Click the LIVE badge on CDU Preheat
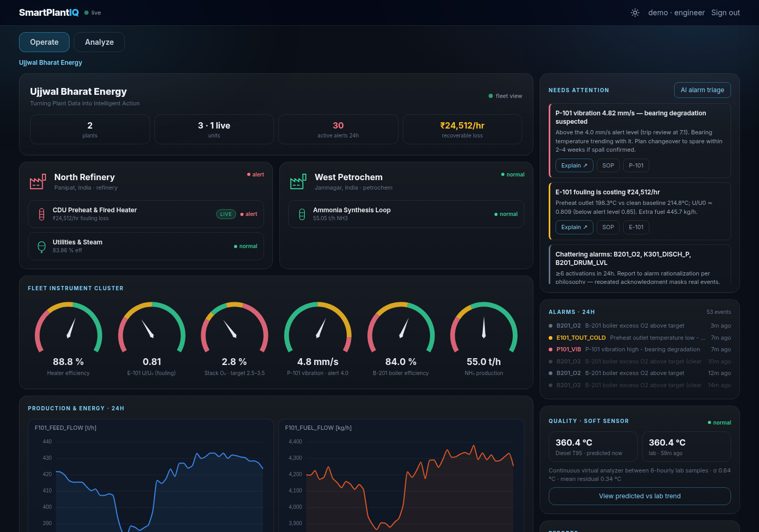Image resolution: width=759 pixels, height=532 pixels. tap(226, 214)
